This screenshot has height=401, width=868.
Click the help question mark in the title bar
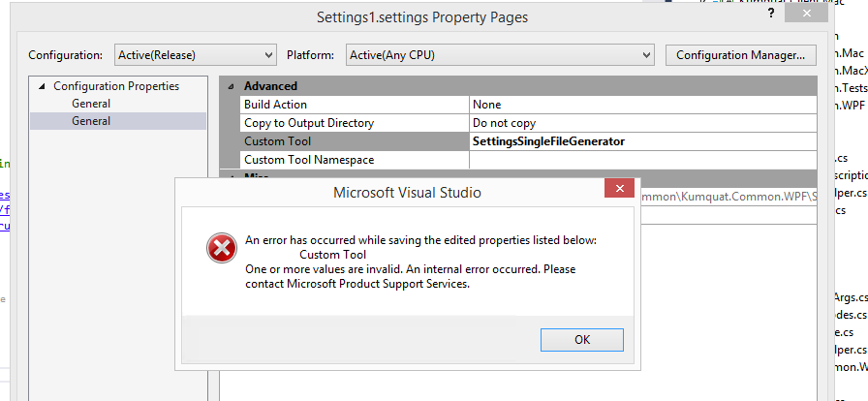click(771, 14)
